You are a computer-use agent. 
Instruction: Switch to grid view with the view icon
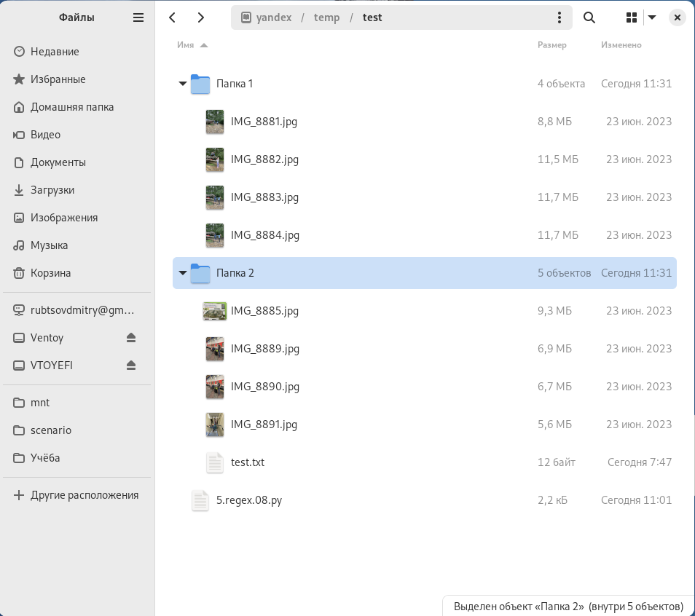(x=632, y=17)
